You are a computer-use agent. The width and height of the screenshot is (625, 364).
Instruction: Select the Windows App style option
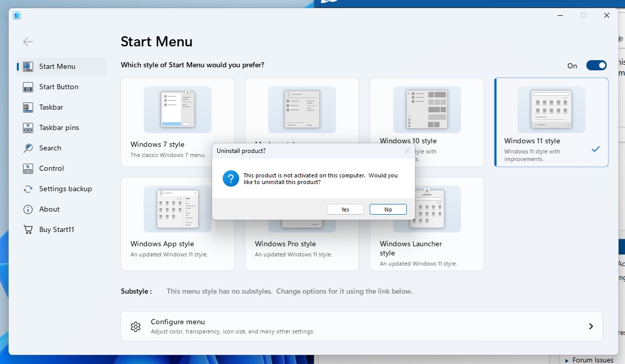coord(177,209)
